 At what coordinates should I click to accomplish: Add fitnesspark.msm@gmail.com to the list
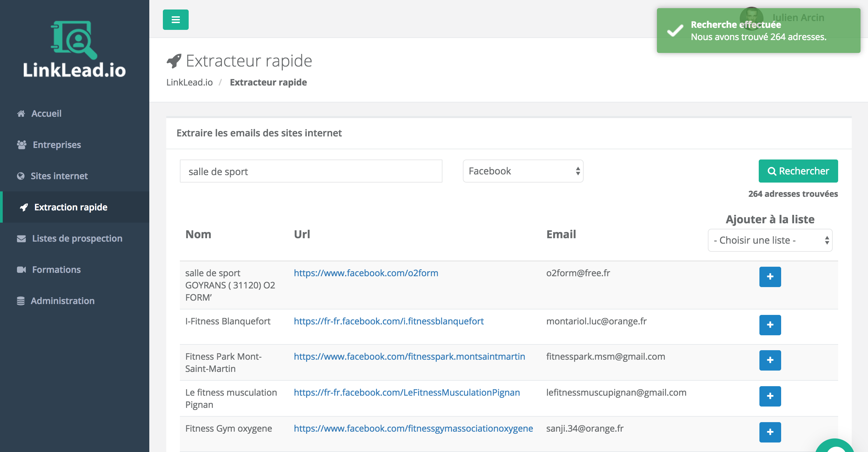point(770,360)
